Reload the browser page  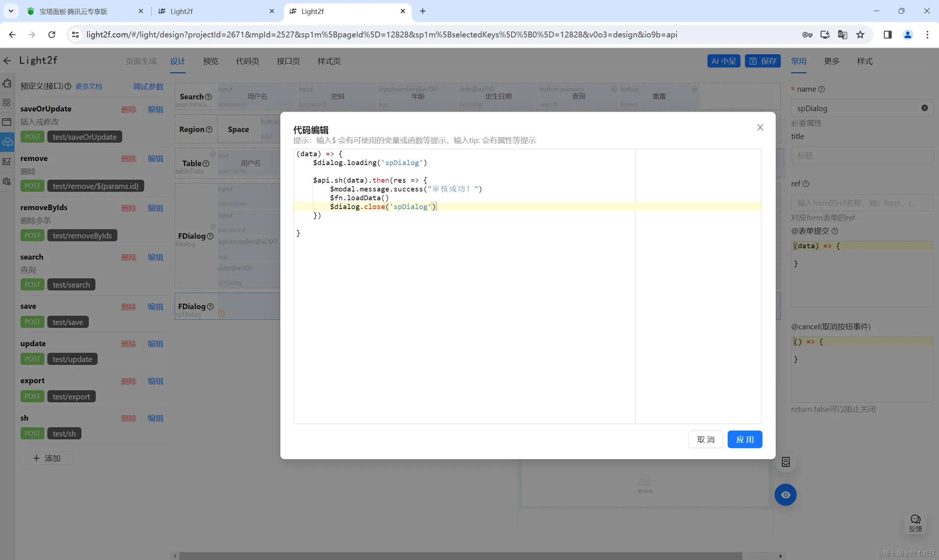(x=52, y=35)
